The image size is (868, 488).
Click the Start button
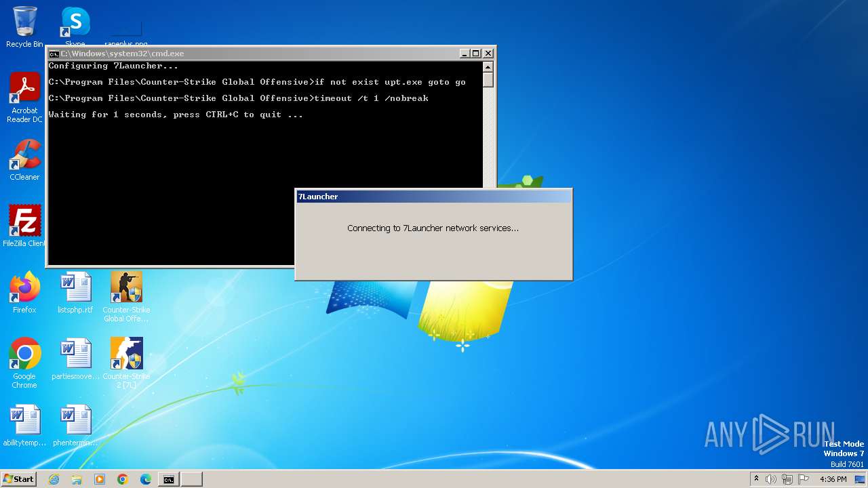pyautogui.click(x=19, y=479)
